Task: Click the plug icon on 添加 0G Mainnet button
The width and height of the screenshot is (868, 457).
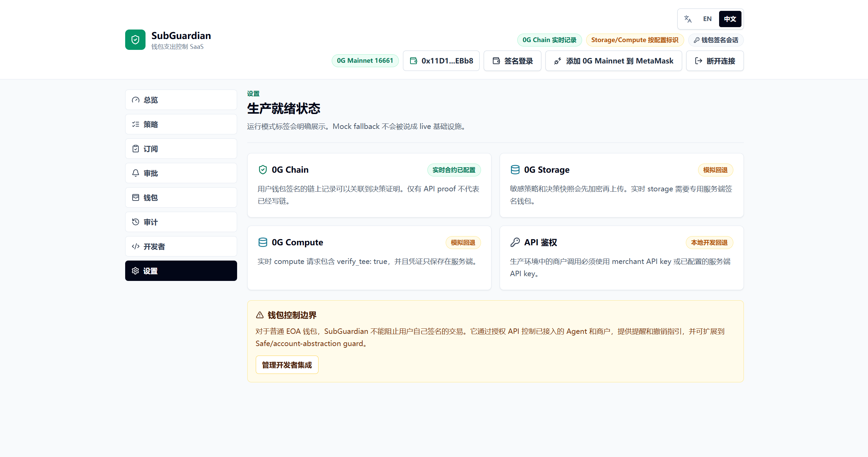Action: [x=558, y=61]
